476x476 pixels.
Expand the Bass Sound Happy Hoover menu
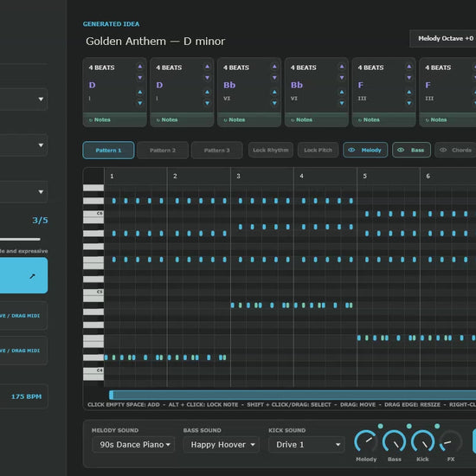pos(222,445)
